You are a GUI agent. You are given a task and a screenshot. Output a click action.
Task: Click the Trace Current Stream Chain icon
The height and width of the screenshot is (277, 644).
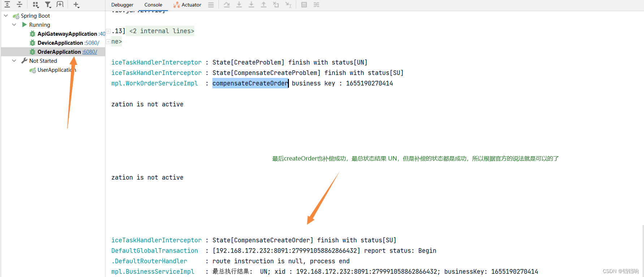click(x=316, y=5)
